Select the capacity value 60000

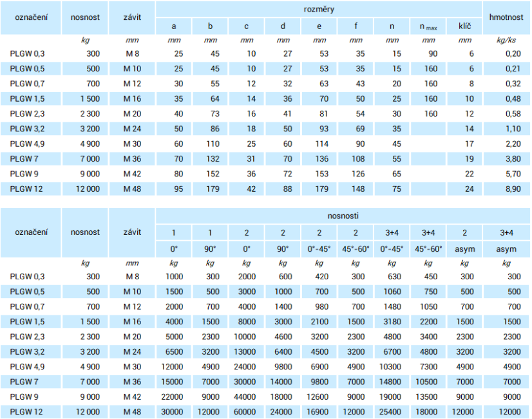coord(246,411)
